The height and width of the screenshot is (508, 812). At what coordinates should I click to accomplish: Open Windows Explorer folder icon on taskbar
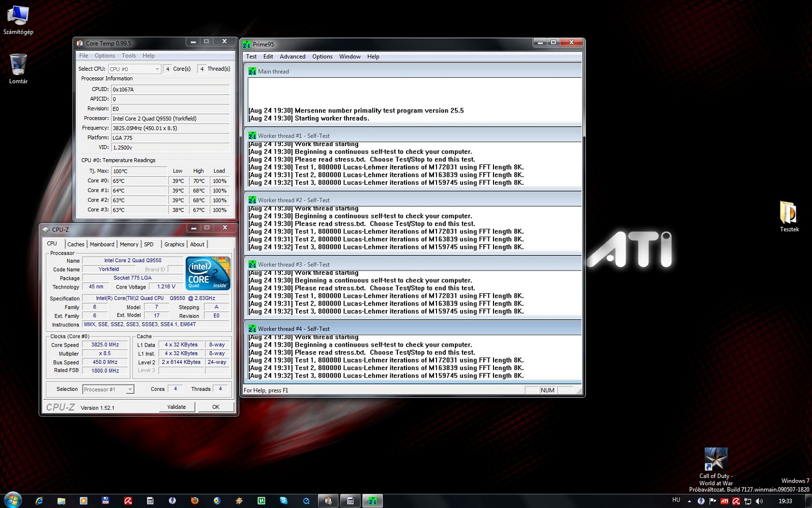tap(61, 501)
